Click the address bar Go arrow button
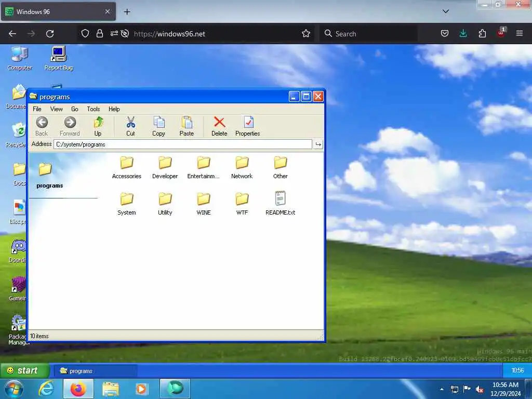Viewport: 532px width, 399px height. click(318, 144)
